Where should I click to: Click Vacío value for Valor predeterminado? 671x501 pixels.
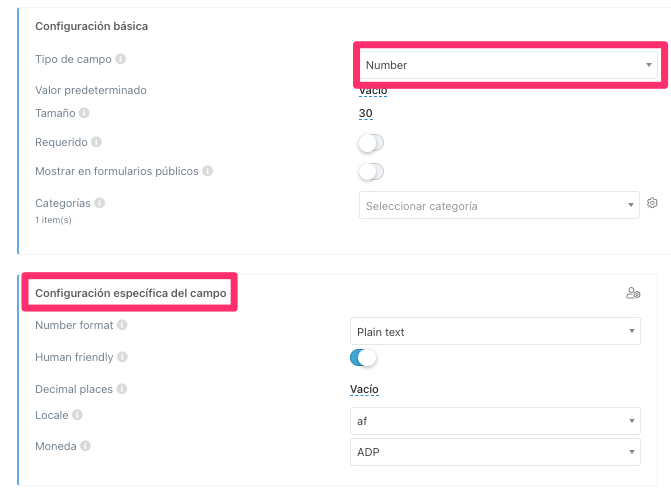click(372, 91)
